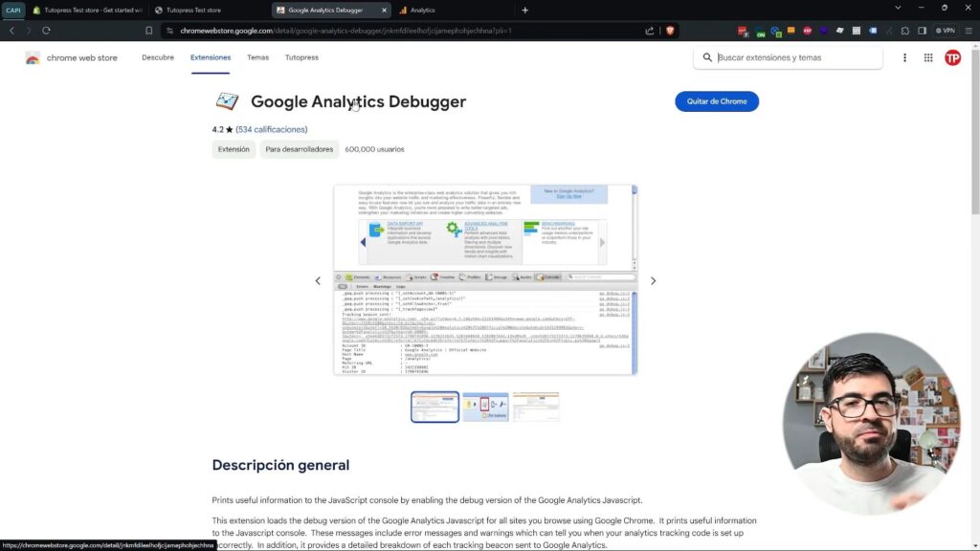Screen dimensions: 980x551
Task: Open the Extensiones store section
Action: click(211, 57)
